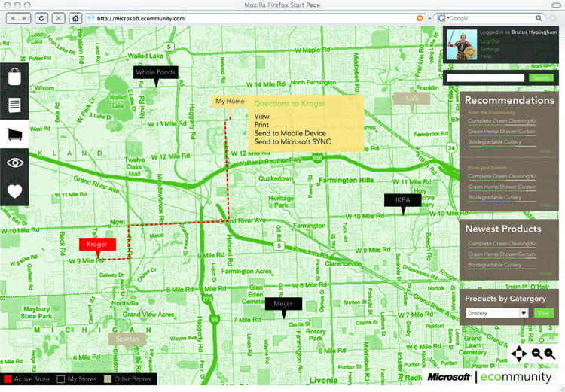Click the map pan arrows icon
Screen dimensions: 565x392
point(519,353)
